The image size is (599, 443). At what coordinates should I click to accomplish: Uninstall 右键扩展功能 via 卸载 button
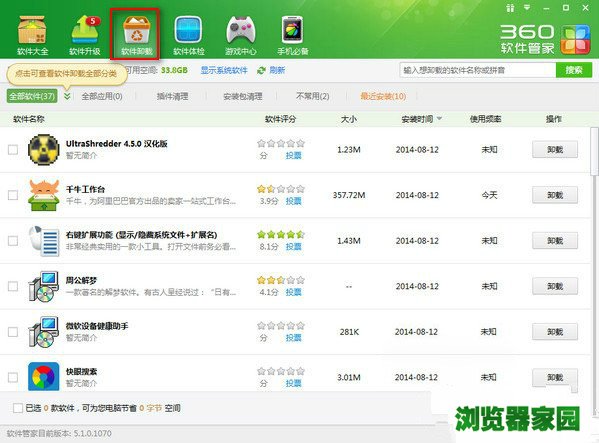tap(555, 241)
